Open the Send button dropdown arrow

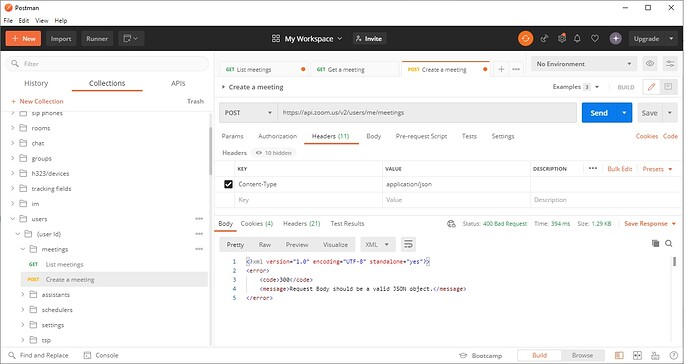coord(624,113)
